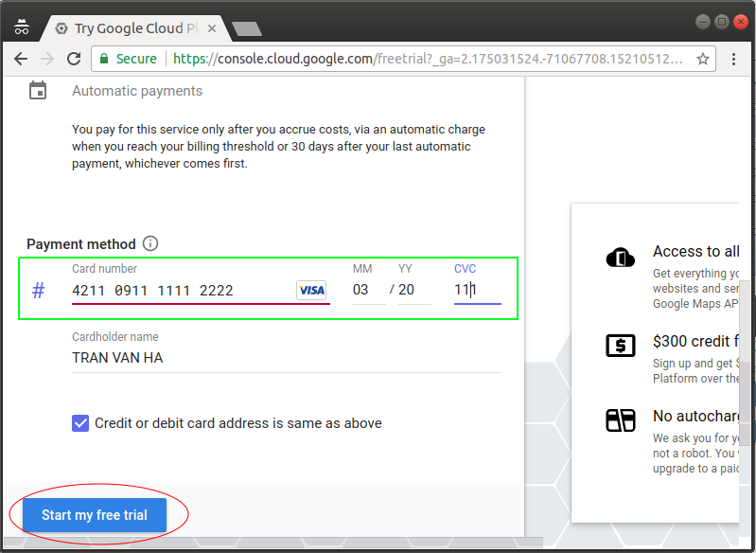Open the Chrome three-dot menu
The width and height of the screenshot is (756, 553).
coord(733,59)
